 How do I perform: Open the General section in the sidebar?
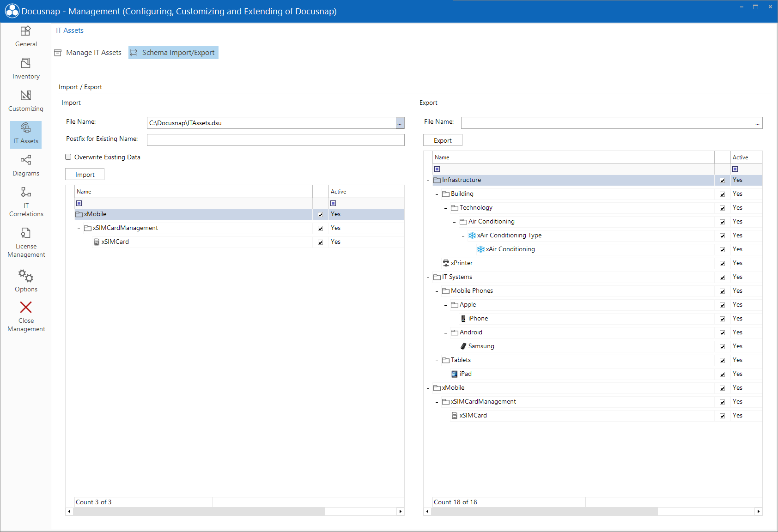click(26, 36)
